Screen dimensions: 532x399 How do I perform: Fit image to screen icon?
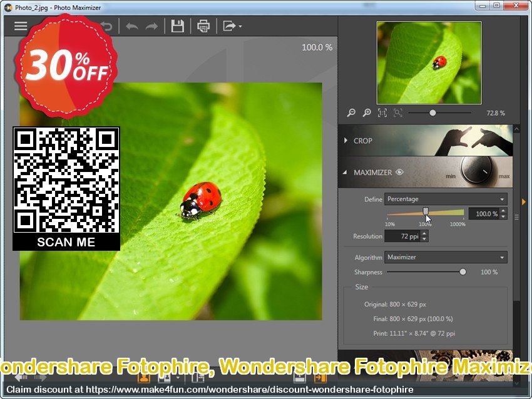[x=398, y=113]
